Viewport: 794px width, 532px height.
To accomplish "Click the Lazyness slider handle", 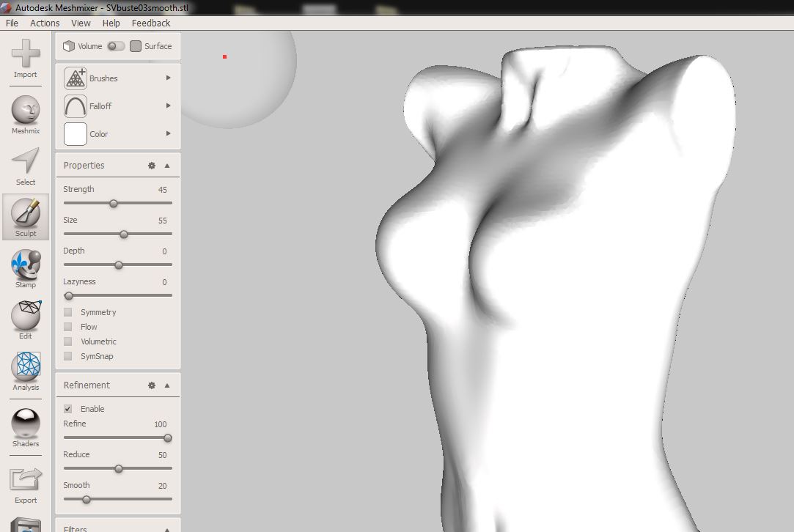I will 69,296.
